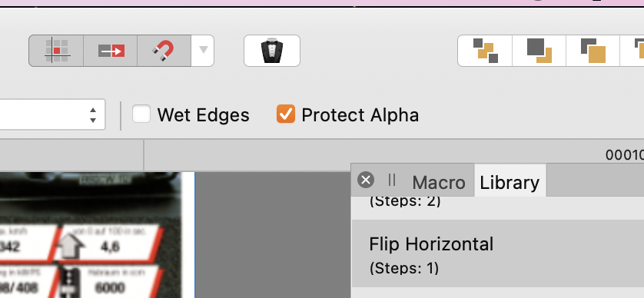Screen dimensions: 644x298
Task: Open the snapping options dropdown arrow
Action: [x=203, y=51]
